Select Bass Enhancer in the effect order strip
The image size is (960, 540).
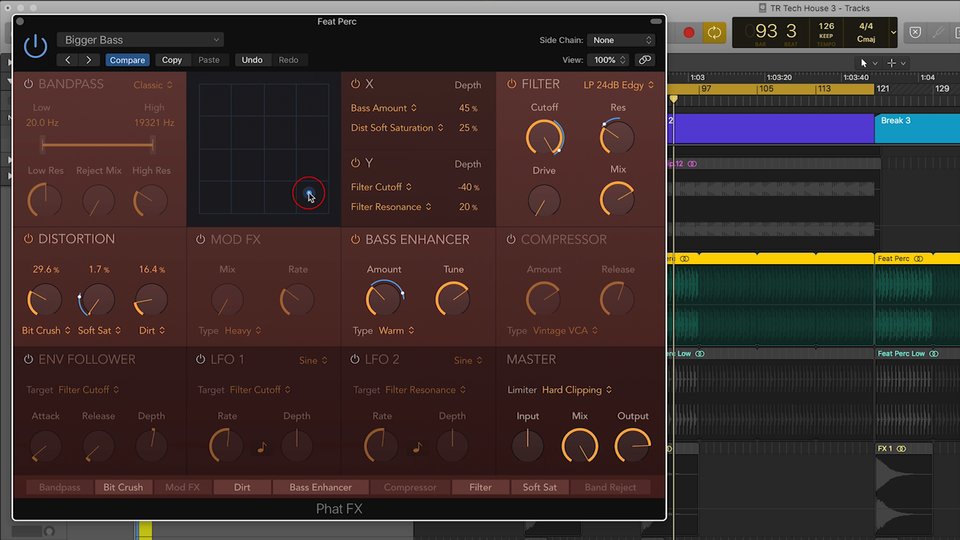click(320, 487)
